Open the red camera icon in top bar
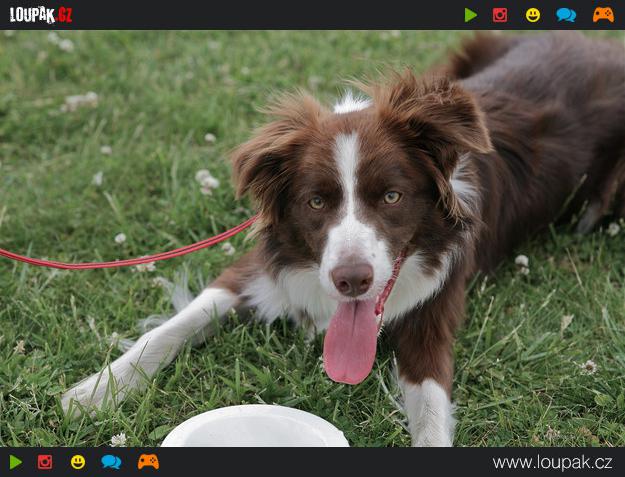 [500, 15]
